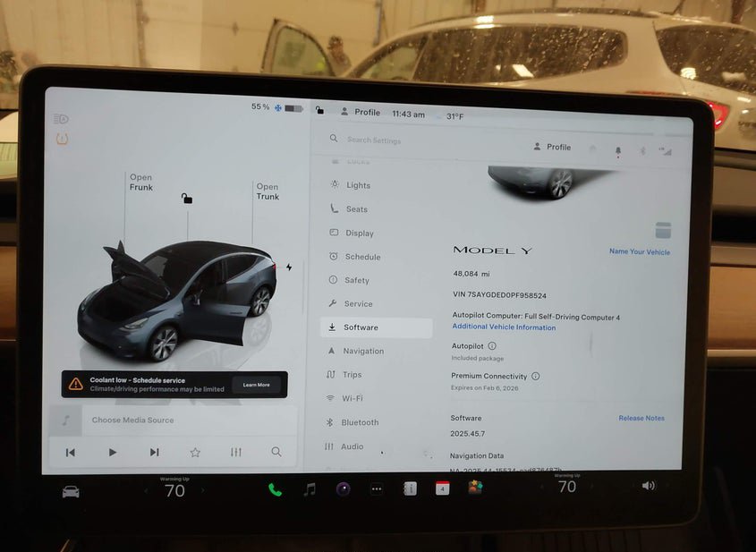Search media with the magnifier in the player
The height and width of the screenshot is (552, 756).
coord(276,452)
